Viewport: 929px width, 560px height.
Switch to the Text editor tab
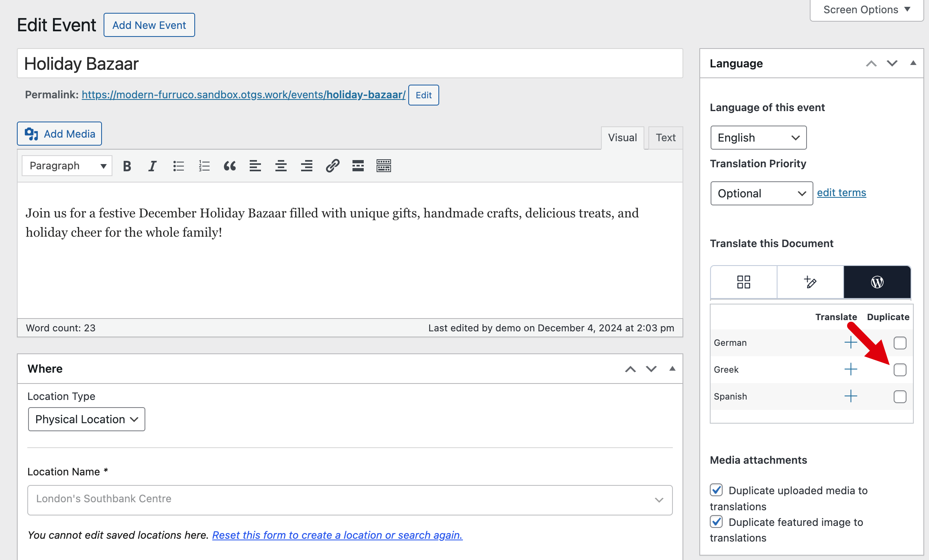point(665,138)
